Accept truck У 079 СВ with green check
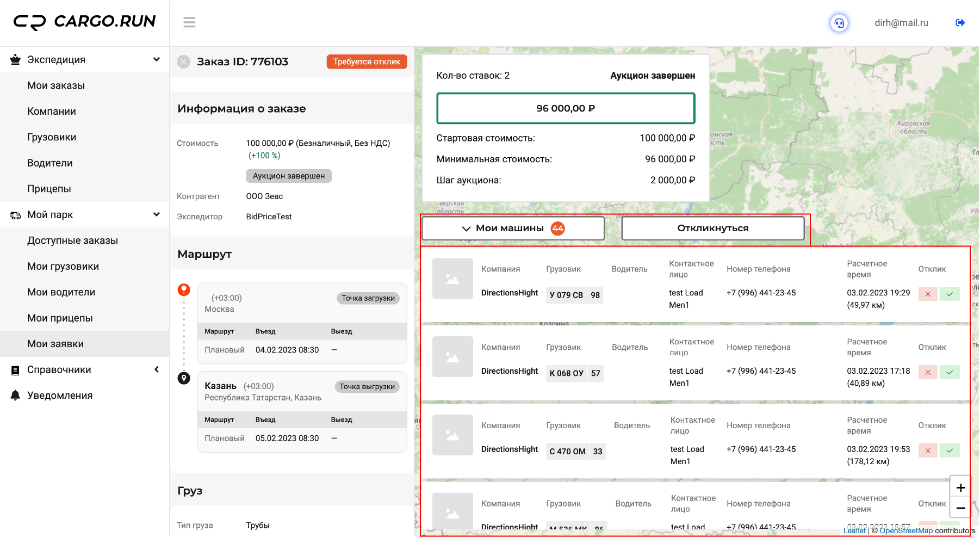Viewport: 980px width, 537px height. [x=950, y=294]
